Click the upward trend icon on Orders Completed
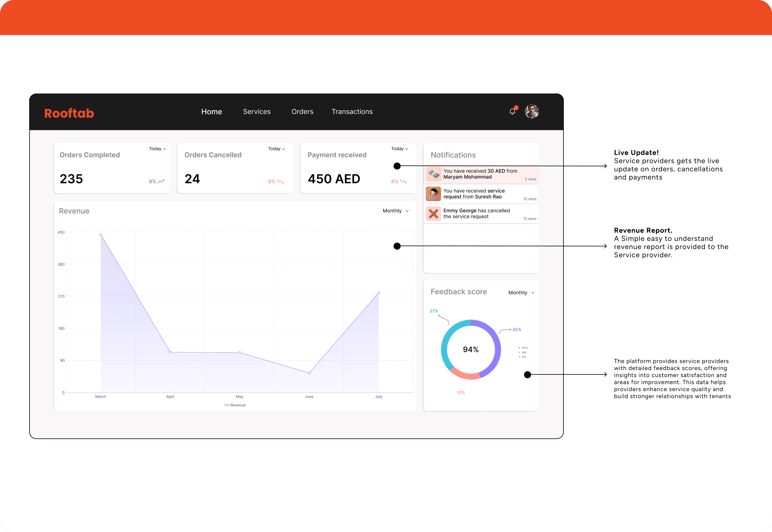The height and width of the screenshot is (532, 772). (161, 181)
